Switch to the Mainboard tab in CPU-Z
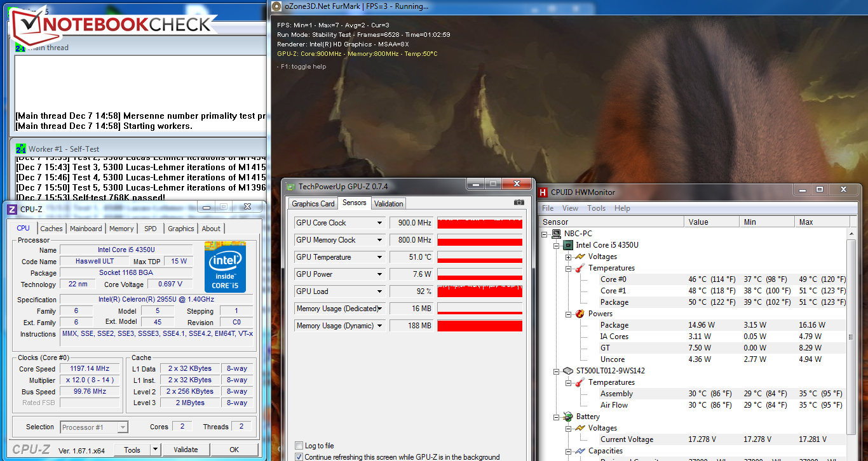868x461 pixels. pos(86,229)
